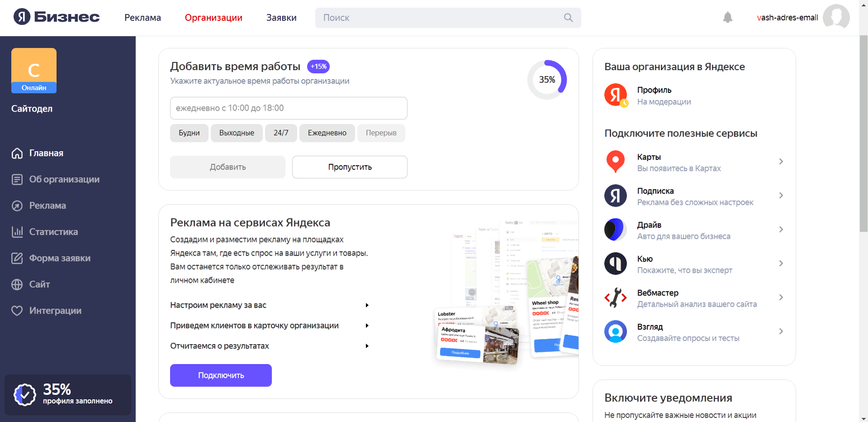
Task: Click the 35% circular progress indicator
Action: coord(547,80)
